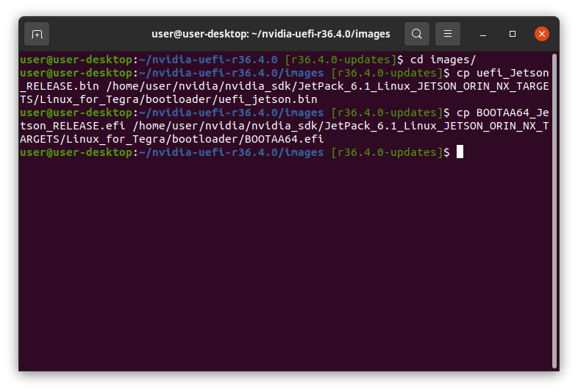Click 'cp uefi_Jetson' command text
Image resolution: width=578 pixels, height=392 pixels.
502,73
